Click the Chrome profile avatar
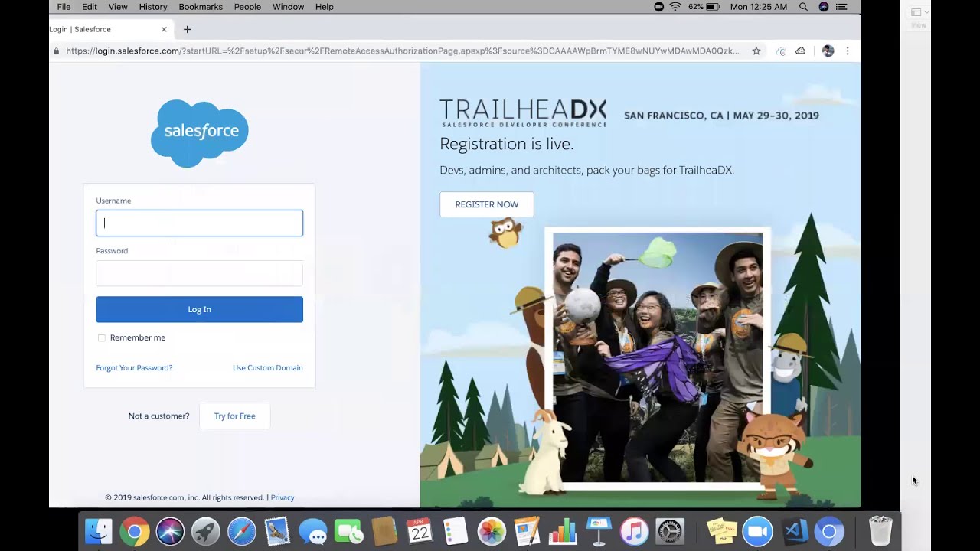 coord(828,51)
